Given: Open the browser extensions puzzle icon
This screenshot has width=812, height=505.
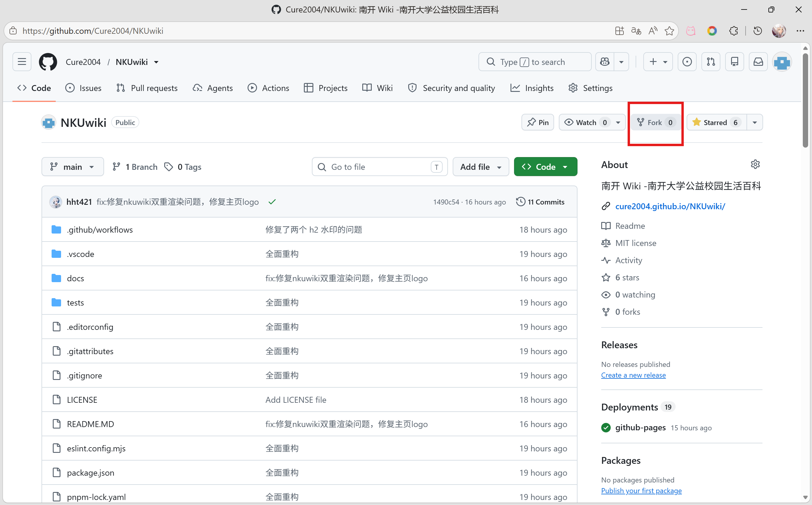Looking at the screenshot, I should coord(733,31).
